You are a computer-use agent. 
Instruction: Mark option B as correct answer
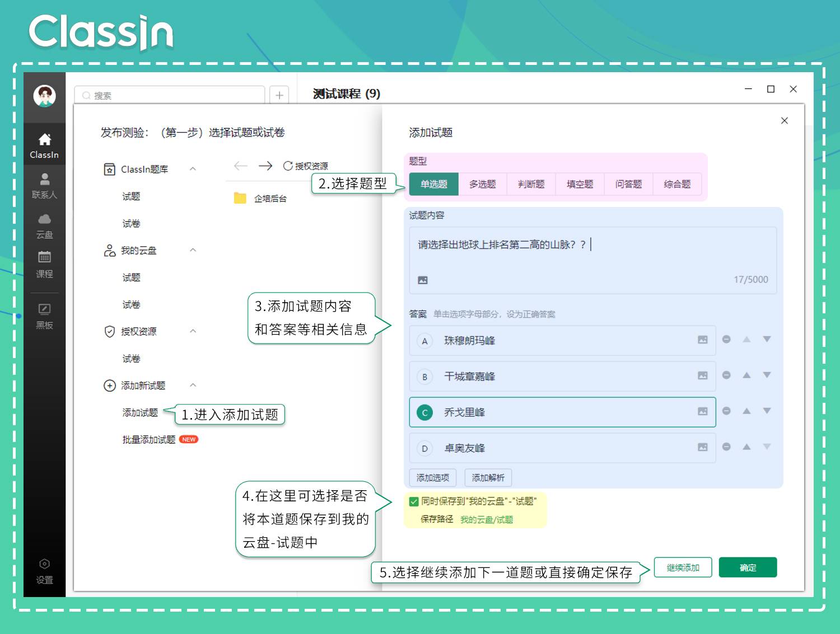point(424,377)
